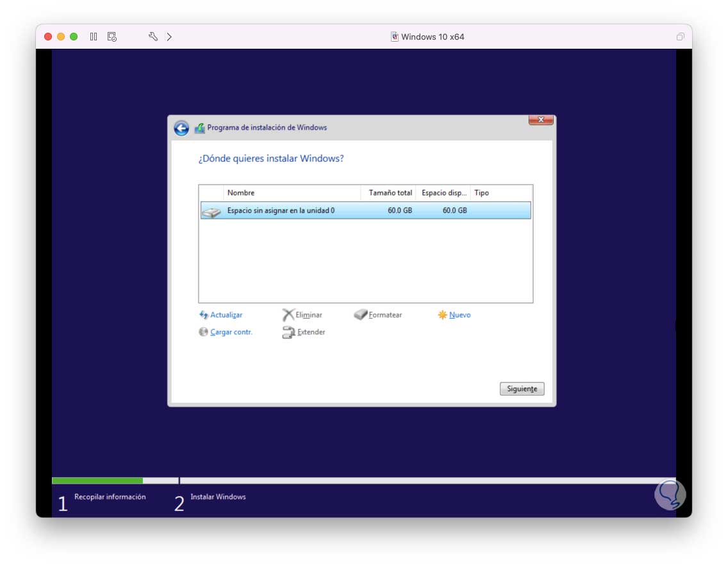Click the blue back arrow button

(181, 128)
